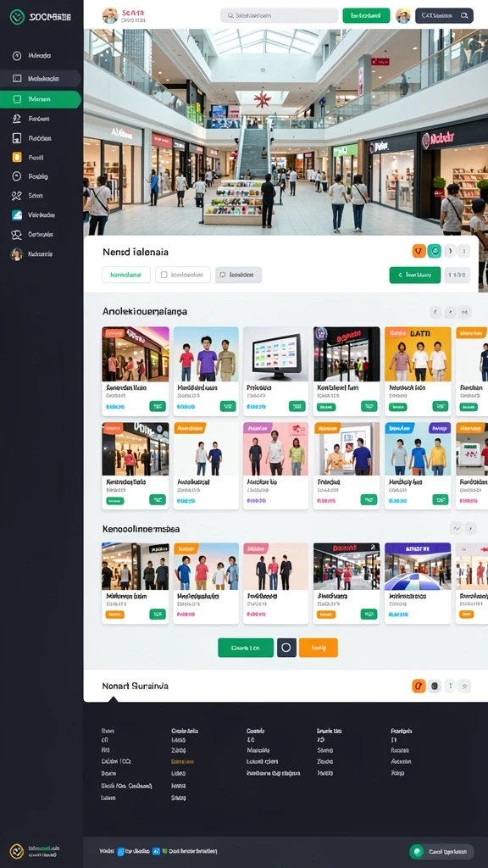Click orange shield icon above the filter row
The height and width of the screenshot is (868, 488).
click(x=419, y=251)
